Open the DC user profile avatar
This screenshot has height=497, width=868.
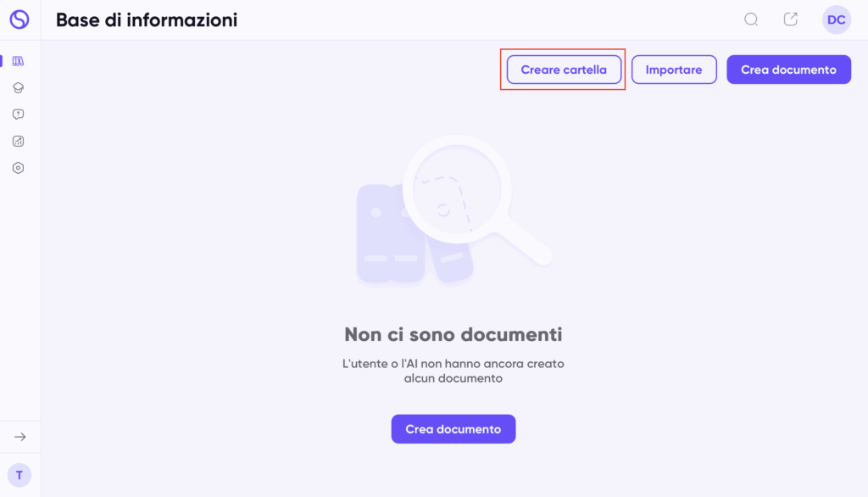837,20
